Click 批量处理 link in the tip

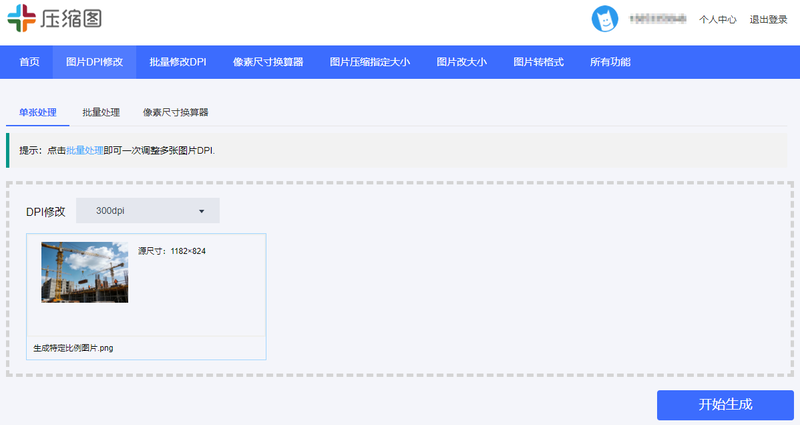84,150
